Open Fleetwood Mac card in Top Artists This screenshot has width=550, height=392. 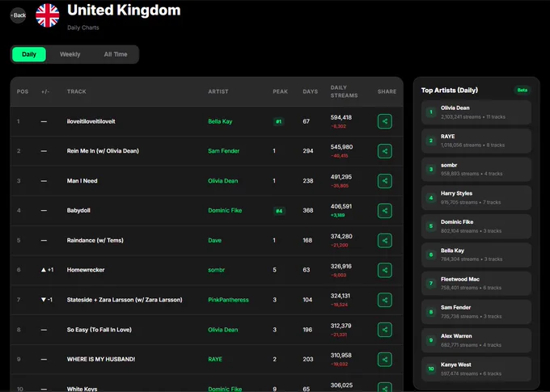tap(476, 284)
